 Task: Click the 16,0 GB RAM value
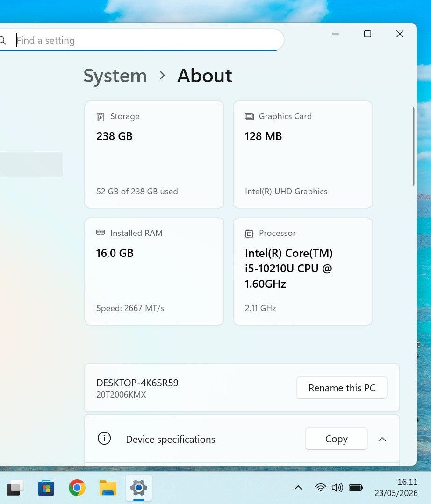(115, 253)
